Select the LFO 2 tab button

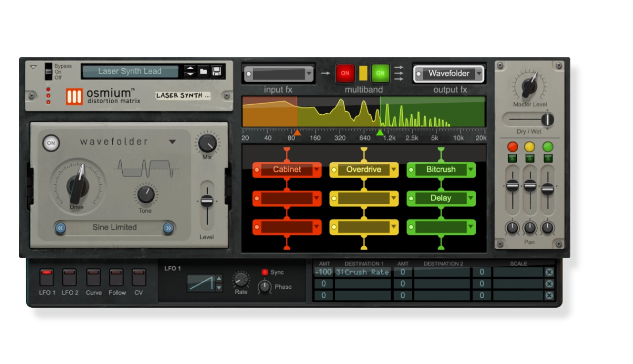click(x=70, y=277)
